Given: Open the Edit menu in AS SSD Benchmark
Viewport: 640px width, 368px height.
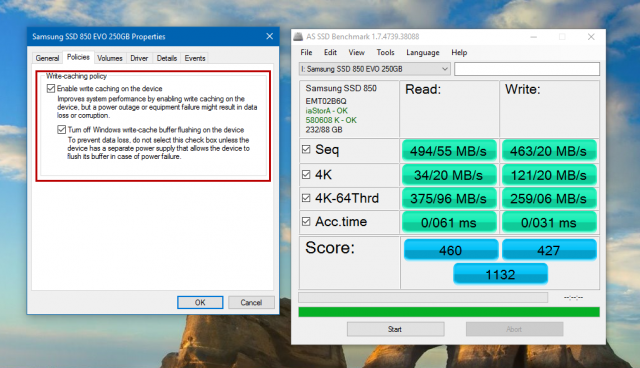Looking at the screenshot, I should [330, 52].
